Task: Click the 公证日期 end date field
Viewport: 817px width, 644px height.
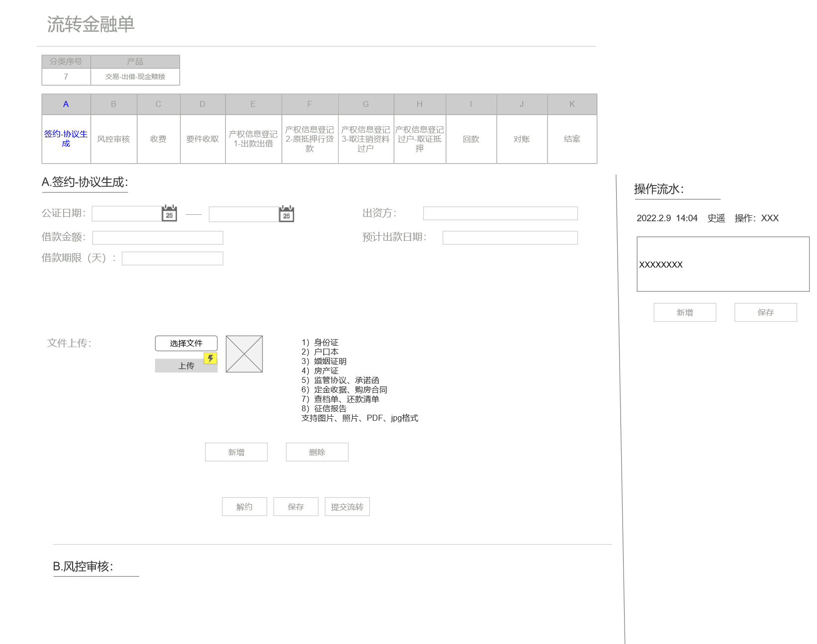Action: (x=244, y=214)
